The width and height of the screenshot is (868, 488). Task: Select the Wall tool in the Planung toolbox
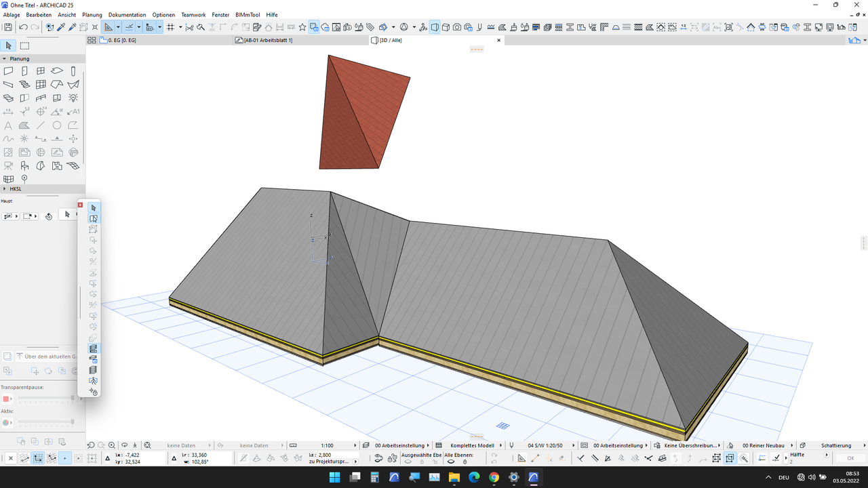click(x=8, y=70)
